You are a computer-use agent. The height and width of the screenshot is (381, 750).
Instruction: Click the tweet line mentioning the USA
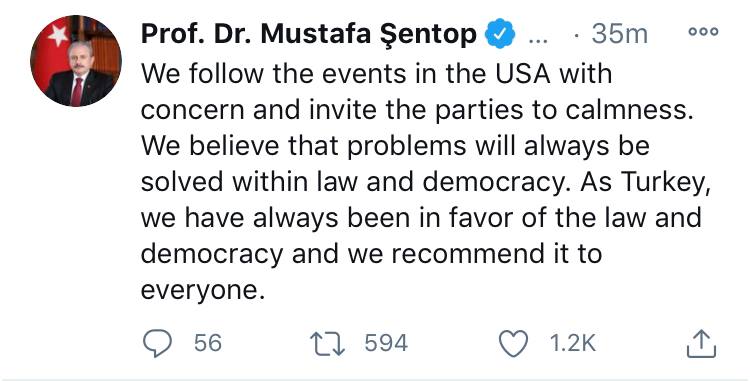[376, 75]
